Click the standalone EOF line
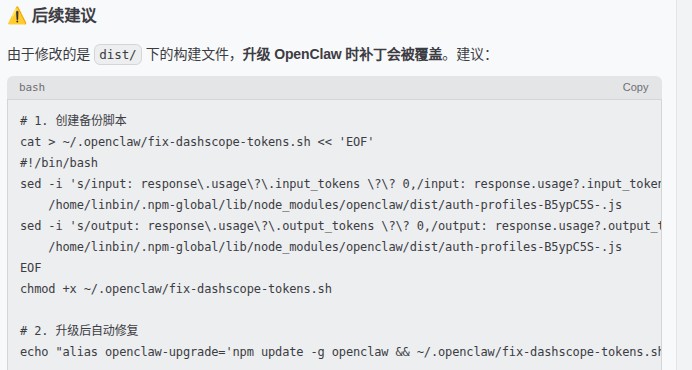The height and width of the screenshot is (370, 692). 30,268
